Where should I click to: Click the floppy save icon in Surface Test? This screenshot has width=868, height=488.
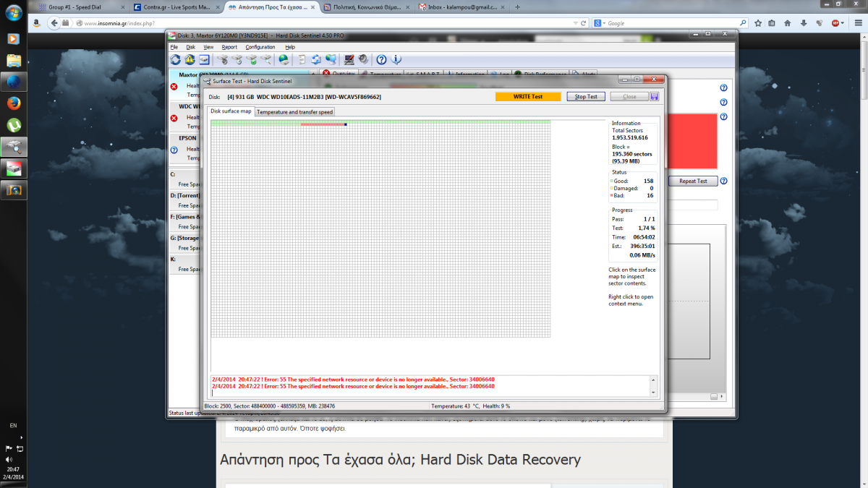click(x=654, y=96)
